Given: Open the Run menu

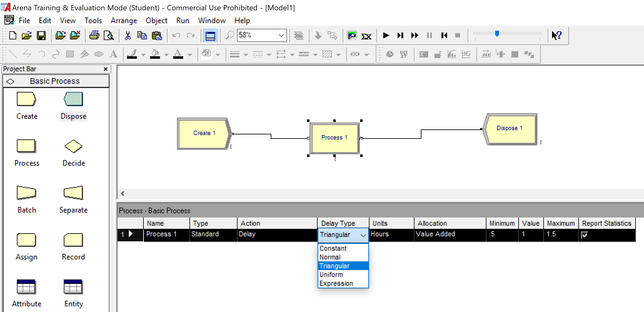Looking at the screenshot, I should pyautogui.click(x=183, y=21).
